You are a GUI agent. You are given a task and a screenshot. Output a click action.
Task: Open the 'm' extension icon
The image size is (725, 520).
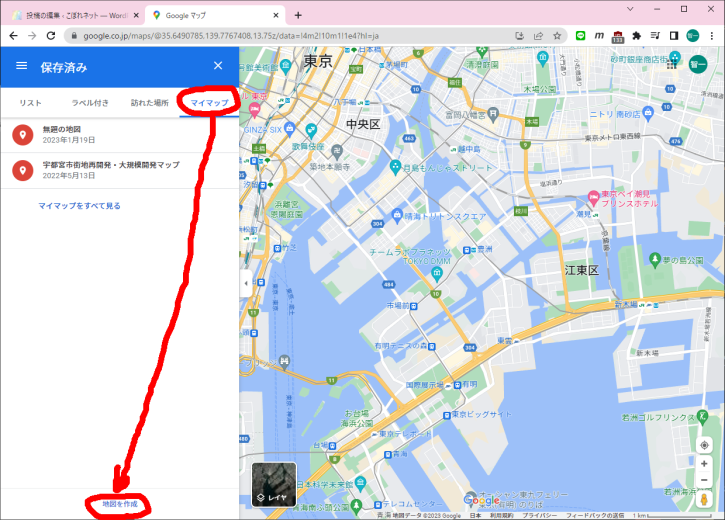(599, 36)
